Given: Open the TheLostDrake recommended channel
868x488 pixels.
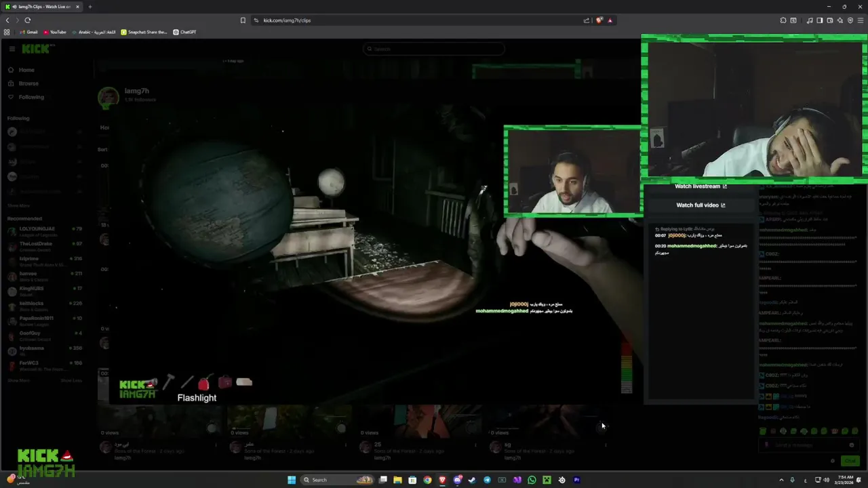Looking at the screenshot, I should (44, 245).
